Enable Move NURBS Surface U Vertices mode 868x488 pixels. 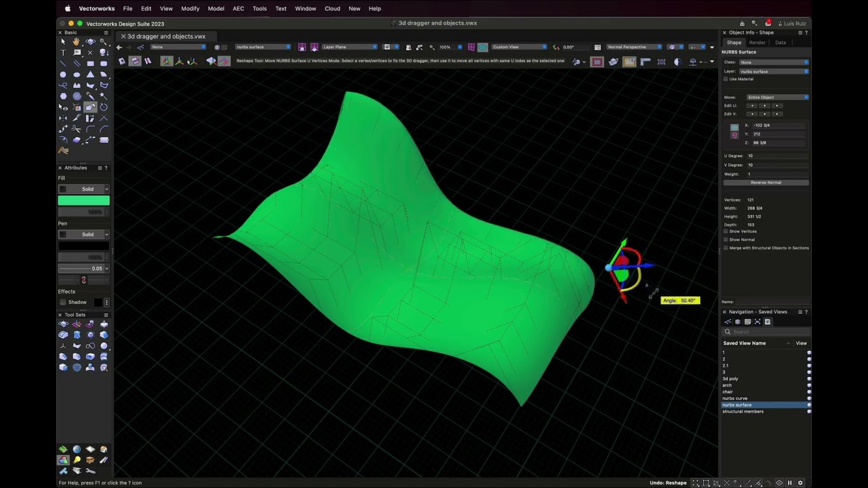pyautogui.click(x=134, y=61)
